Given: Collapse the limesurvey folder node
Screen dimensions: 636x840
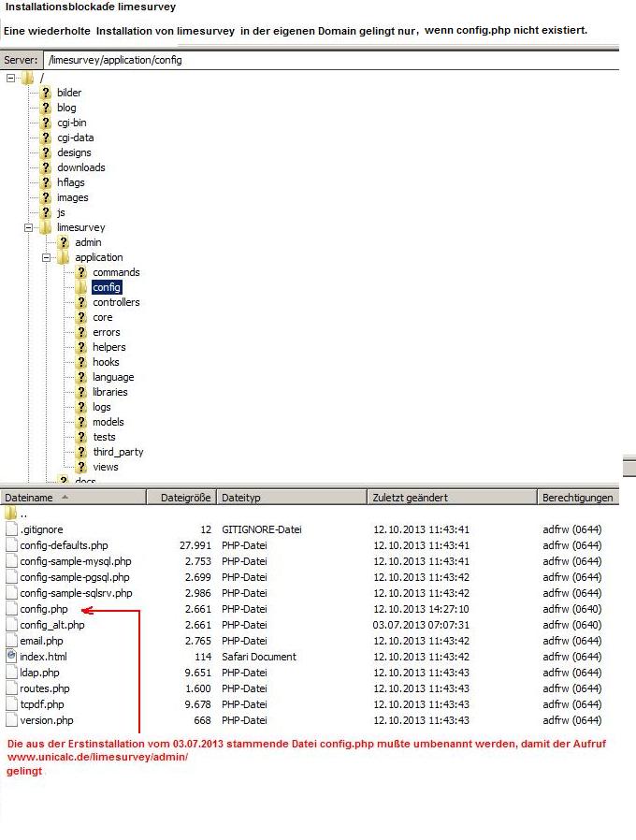Looking at the screenshot, I should click(x=28, y=227).
